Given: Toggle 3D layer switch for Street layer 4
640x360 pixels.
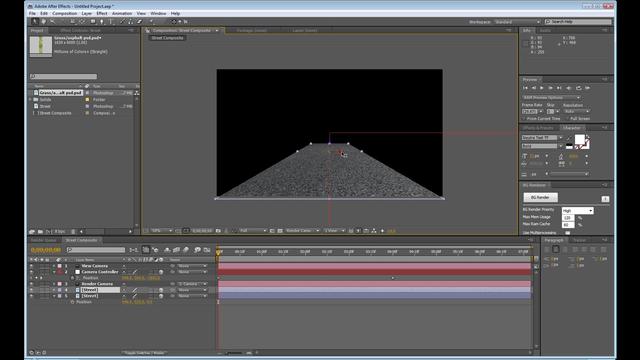Looking at the screenshot, I should (x=161, y=290).
